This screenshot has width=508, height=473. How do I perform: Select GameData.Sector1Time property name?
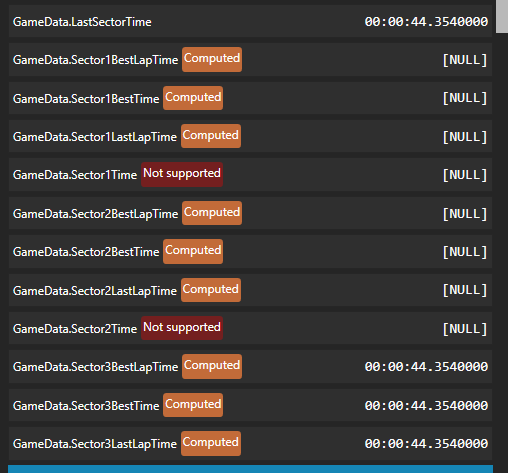[75, 175]
